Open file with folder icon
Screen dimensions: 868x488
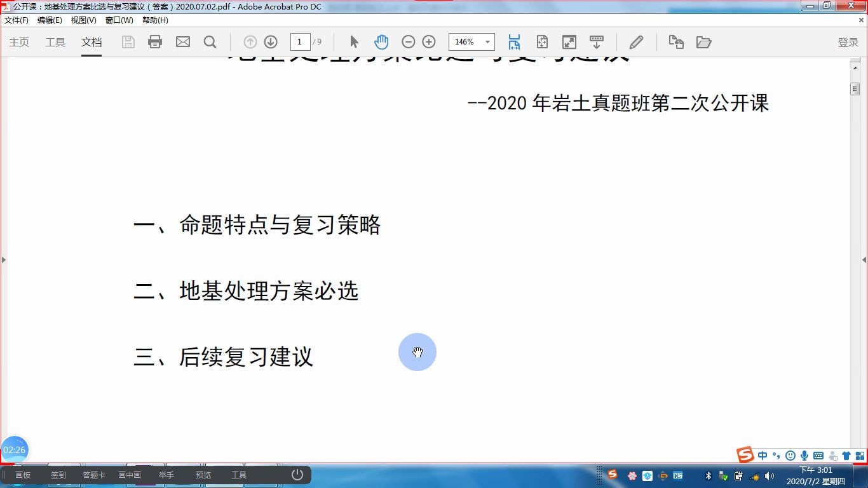703,42
